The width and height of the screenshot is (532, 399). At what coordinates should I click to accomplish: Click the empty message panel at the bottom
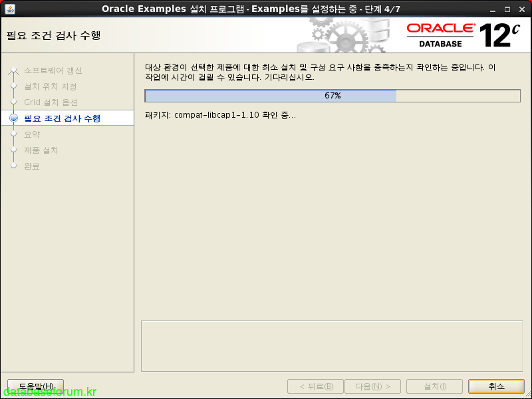(x=332, y=344)
